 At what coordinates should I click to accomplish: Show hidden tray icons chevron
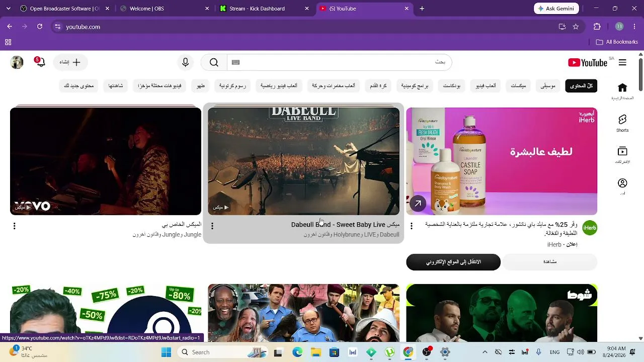485,352
